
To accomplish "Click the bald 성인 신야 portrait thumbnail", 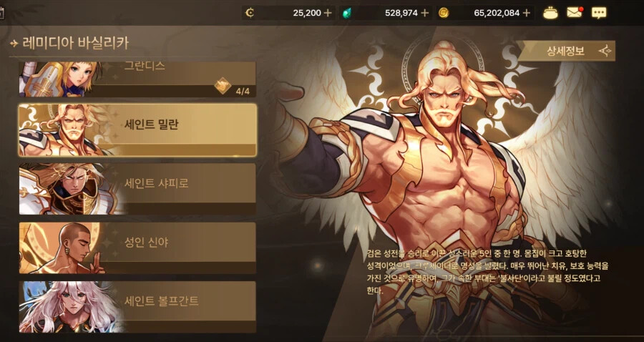I will [66, 248].
